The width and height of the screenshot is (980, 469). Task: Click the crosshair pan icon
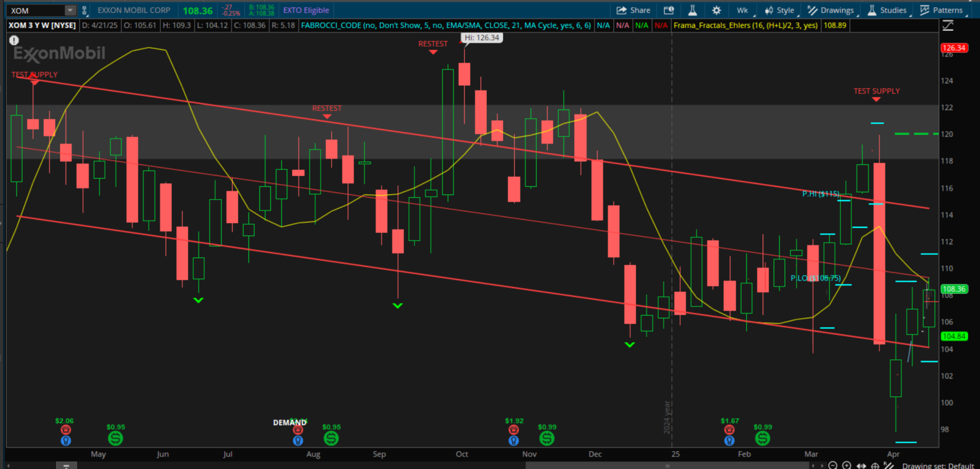point(875,465)
